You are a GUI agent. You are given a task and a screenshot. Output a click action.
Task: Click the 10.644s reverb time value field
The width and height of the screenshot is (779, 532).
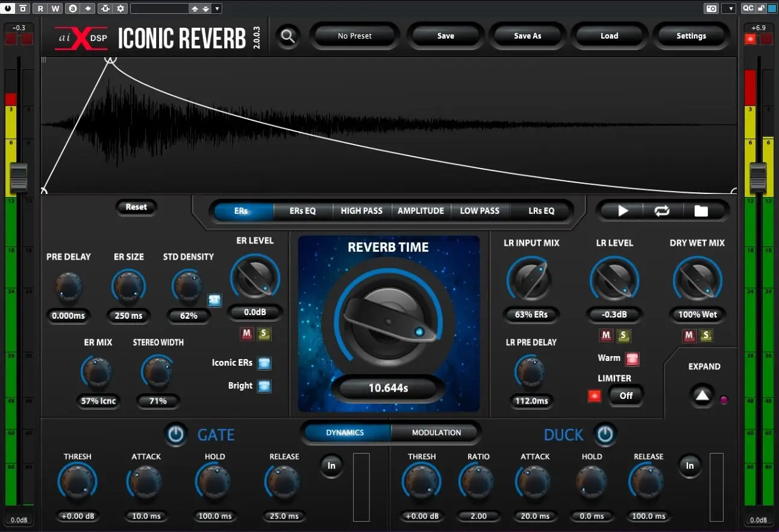point(389,388)
